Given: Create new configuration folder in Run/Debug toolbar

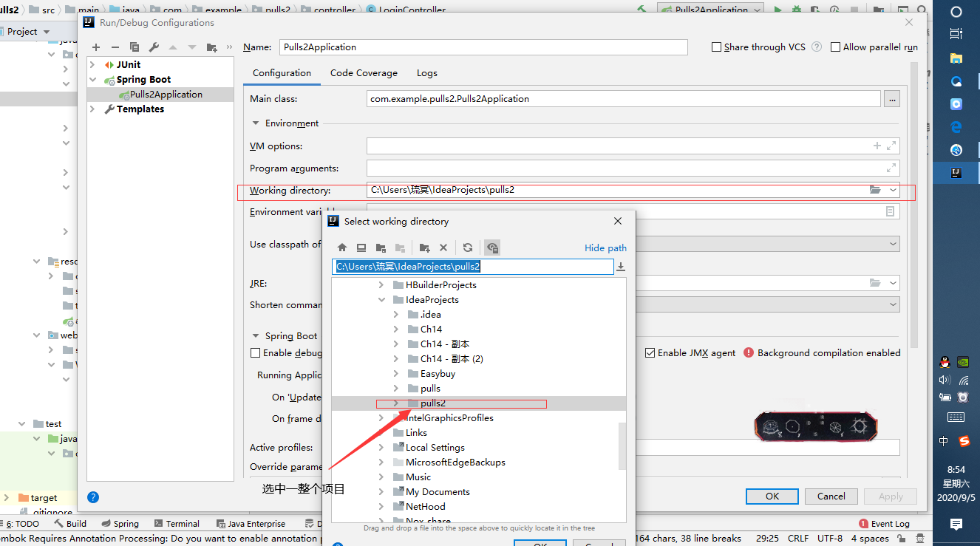Looking at the screenshot, I should 212,47.
